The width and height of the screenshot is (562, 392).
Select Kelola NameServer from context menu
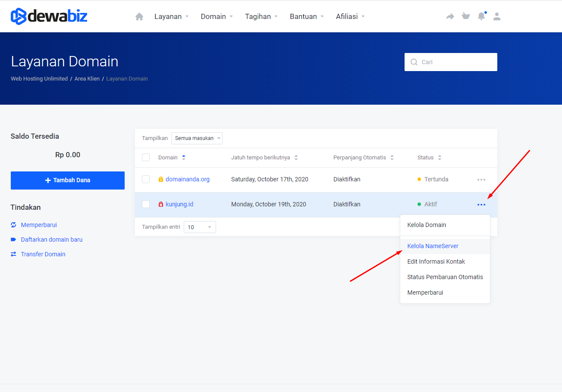coord(433,246)
